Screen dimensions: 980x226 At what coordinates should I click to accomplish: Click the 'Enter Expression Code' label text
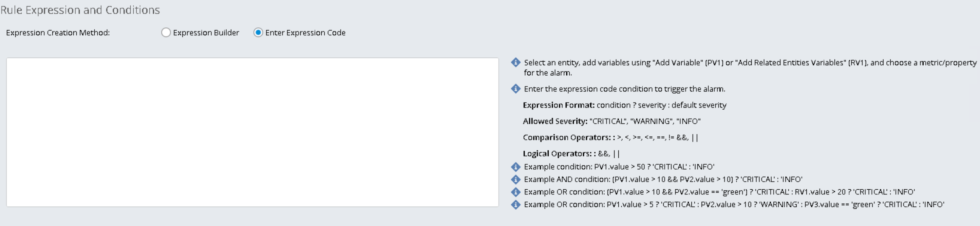305,33
